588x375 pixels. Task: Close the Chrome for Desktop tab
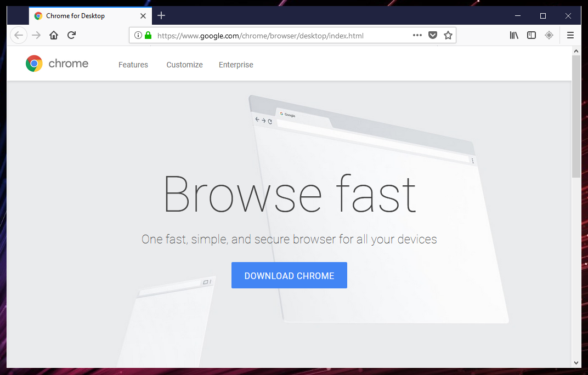tap(143, 16)
